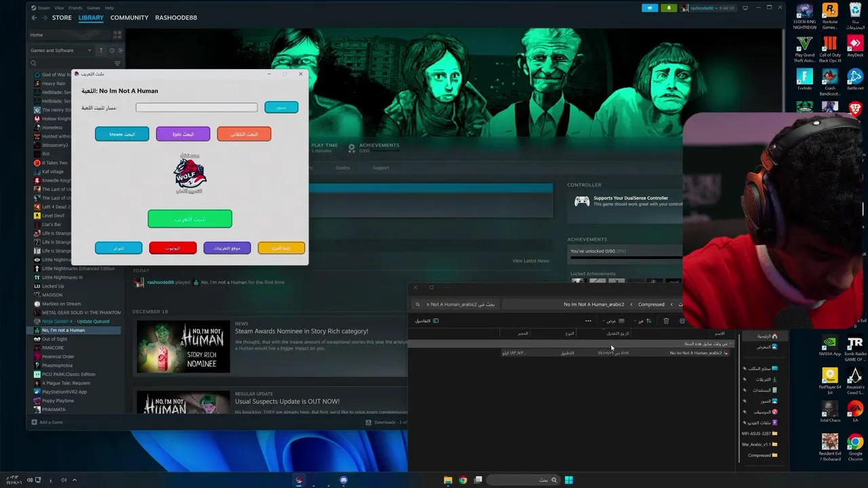Open the Discord icon on the taskbar
This screenshot has height=488, width=868.
(x=344, y=480)
